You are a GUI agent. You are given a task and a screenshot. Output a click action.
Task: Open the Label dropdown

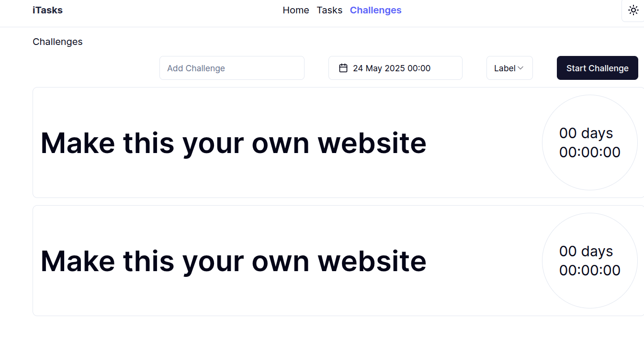(509, 68)
